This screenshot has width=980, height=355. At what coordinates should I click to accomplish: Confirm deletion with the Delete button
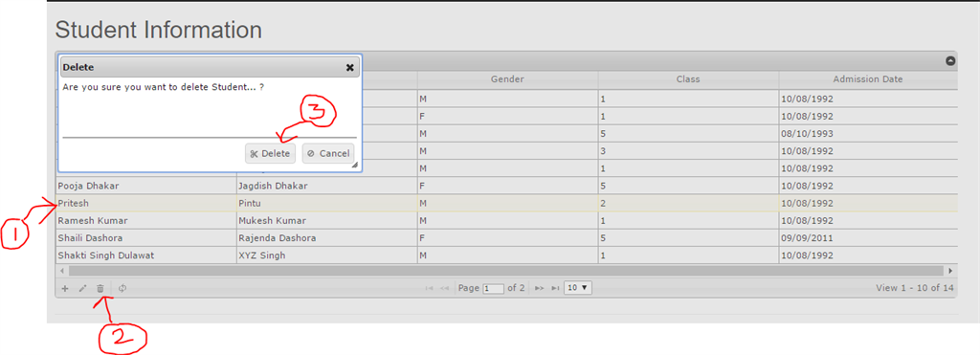coord(270,154)
